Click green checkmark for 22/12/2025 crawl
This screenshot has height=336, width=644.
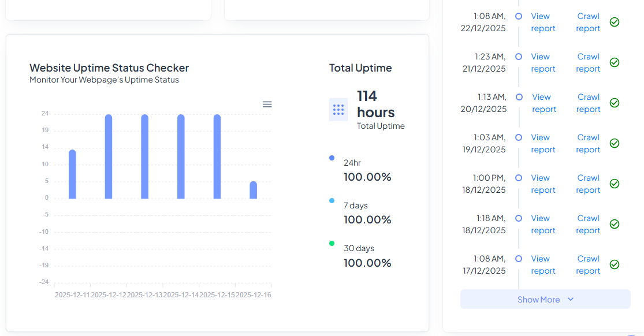pyautogui.click(x=615, y=22)
